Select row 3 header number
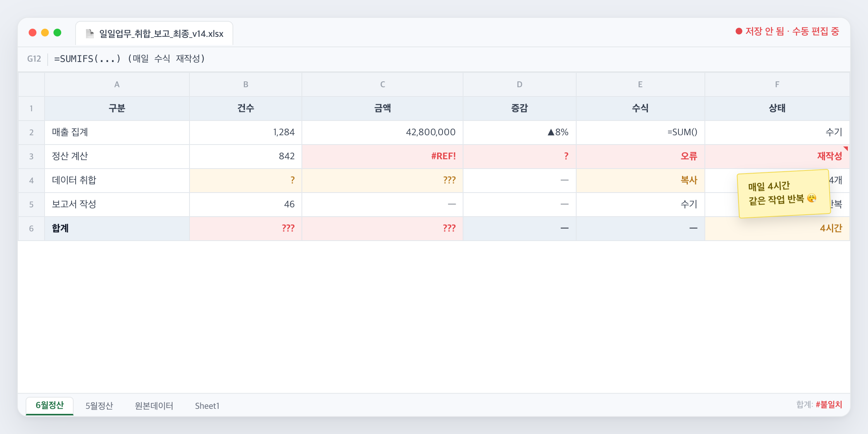 [x=31, y=157]
